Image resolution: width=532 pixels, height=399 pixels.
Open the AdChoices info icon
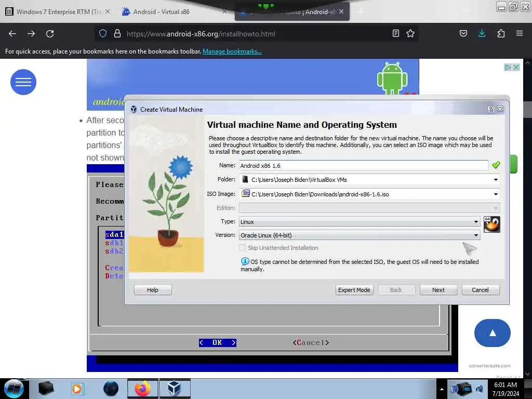click(508, 68)
